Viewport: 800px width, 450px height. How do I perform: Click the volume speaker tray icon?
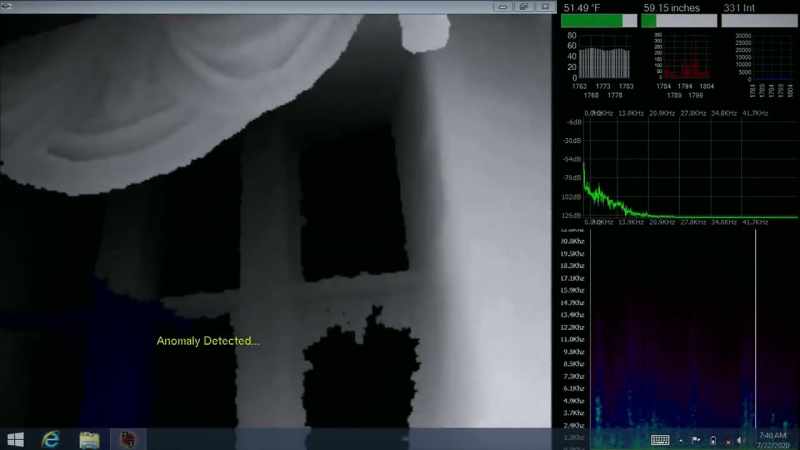741,440
